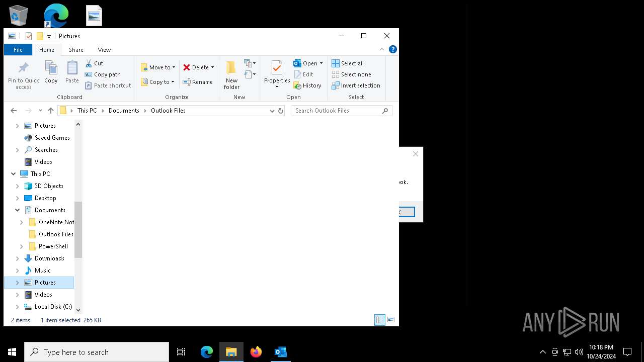Image resolution: width=644 pixels, height=362 pixels.
Task: Open recent locations dropdown arrow
Action: [x=40, y=111]
